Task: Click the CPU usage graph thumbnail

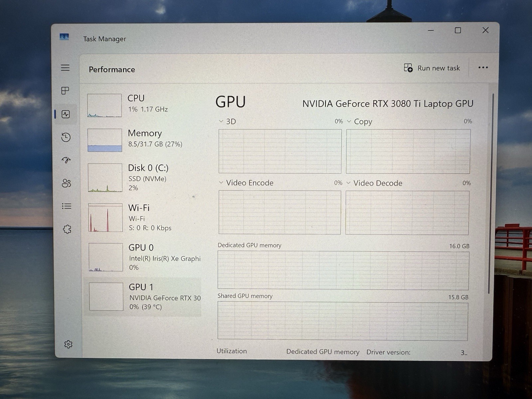Action: click(104, 105)
